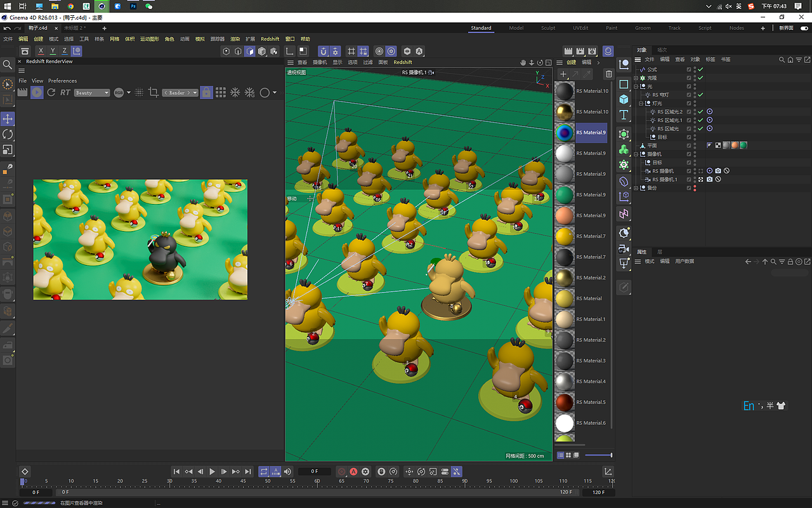Click the RenderView refresh icon
This screenshot has height=508, width=812.
51,93
